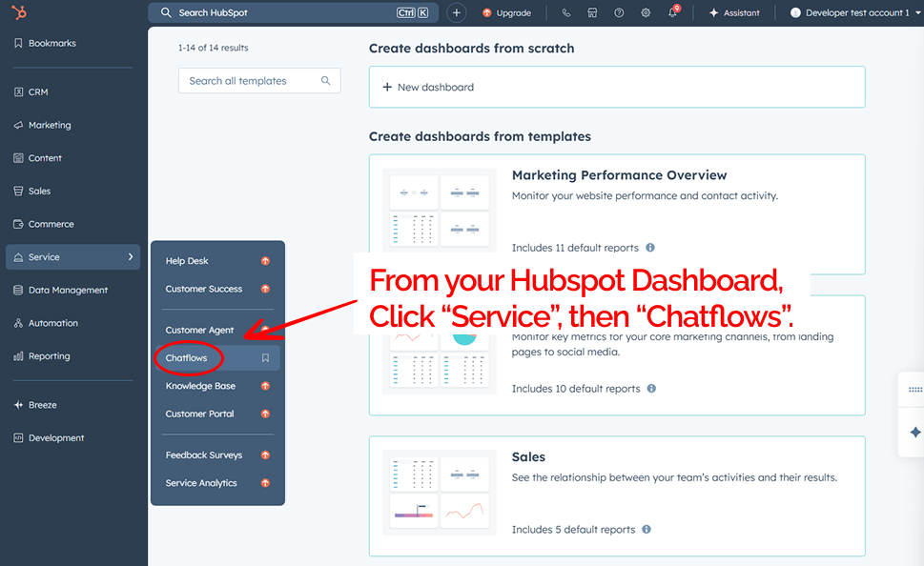Open the Marketplace storefront icon
The image size is (924, 566).
pos(592,13)
